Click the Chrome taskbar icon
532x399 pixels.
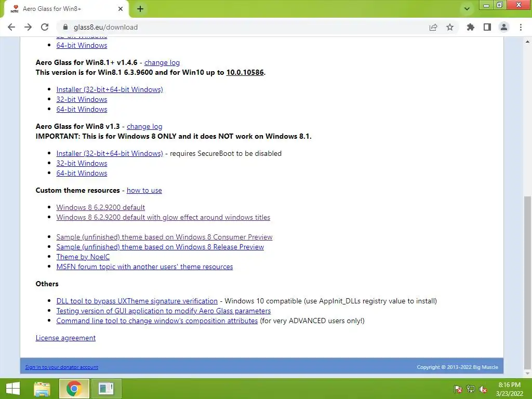[x=74, y=389]
